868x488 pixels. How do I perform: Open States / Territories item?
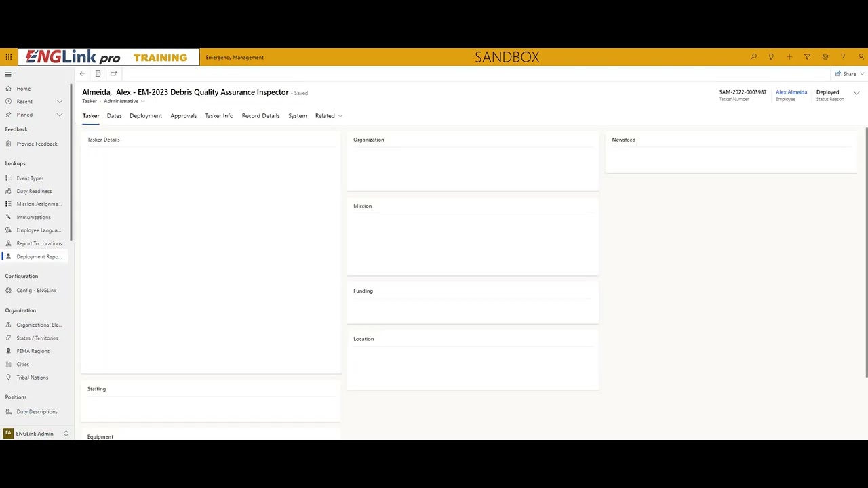(x=34, y=338)
